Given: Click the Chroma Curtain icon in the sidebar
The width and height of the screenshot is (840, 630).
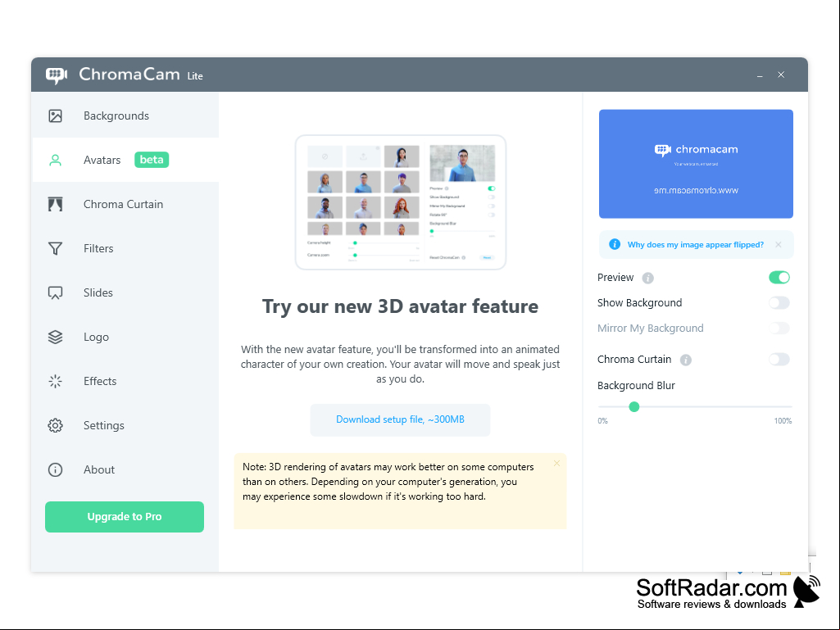Looking at the screenshot, I should point(55,204).
